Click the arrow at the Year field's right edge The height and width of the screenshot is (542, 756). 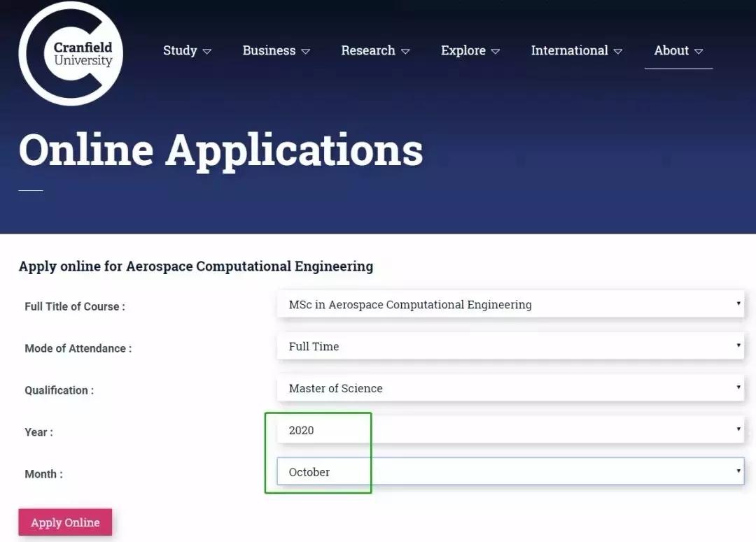(x=738, y=429)
